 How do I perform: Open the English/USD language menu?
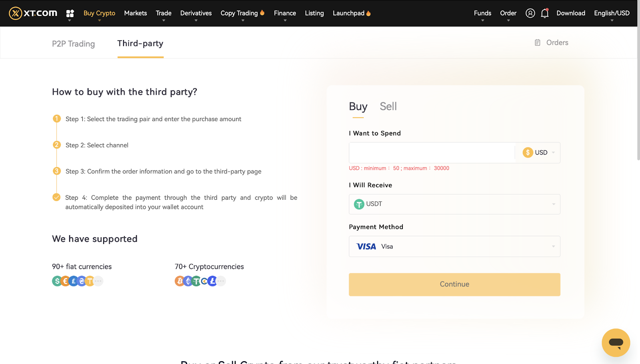coord(611,13)
